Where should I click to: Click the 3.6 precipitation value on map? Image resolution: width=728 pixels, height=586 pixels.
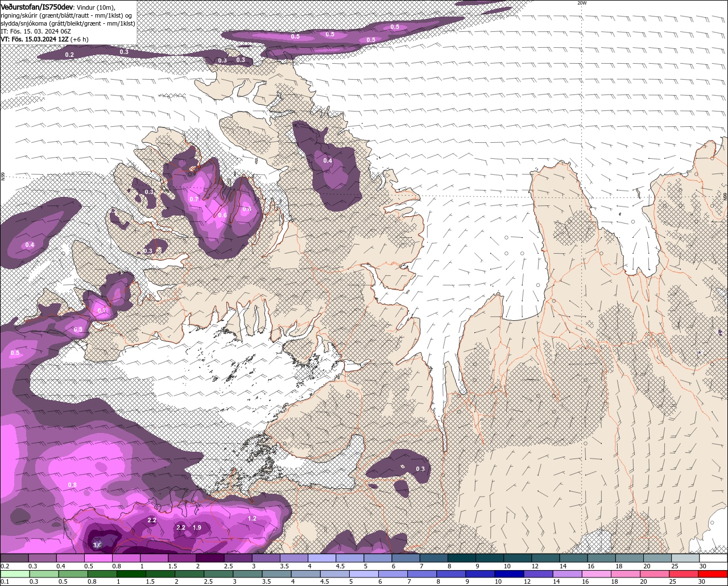97,545
